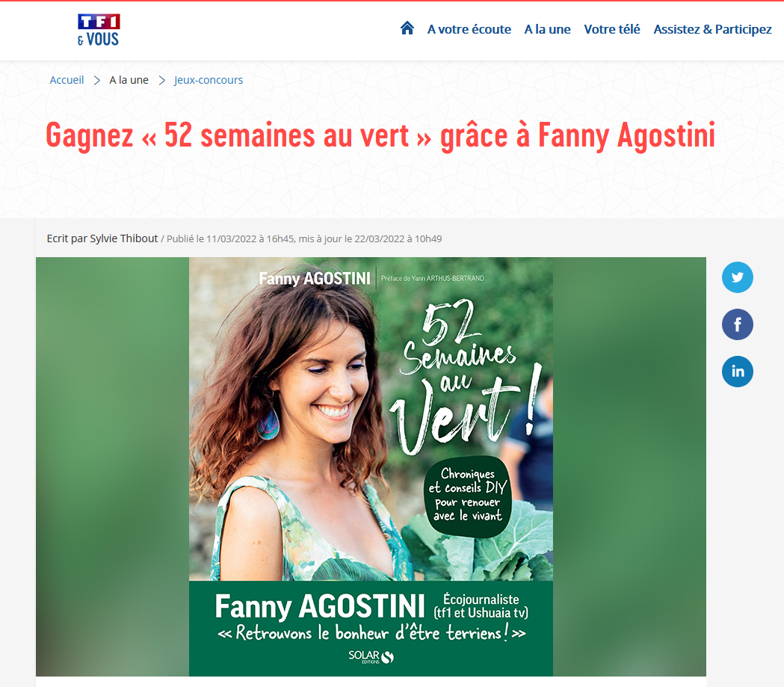Open the A la une menu

547,29
